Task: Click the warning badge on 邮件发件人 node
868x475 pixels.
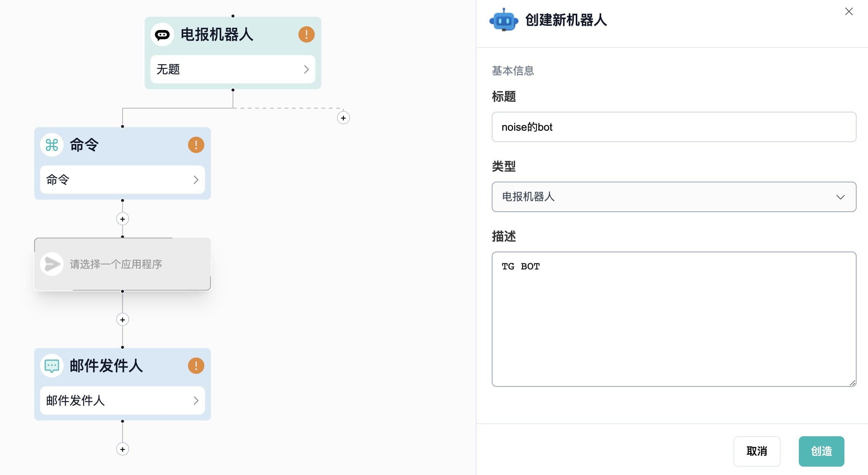Action: click(196, 366)
